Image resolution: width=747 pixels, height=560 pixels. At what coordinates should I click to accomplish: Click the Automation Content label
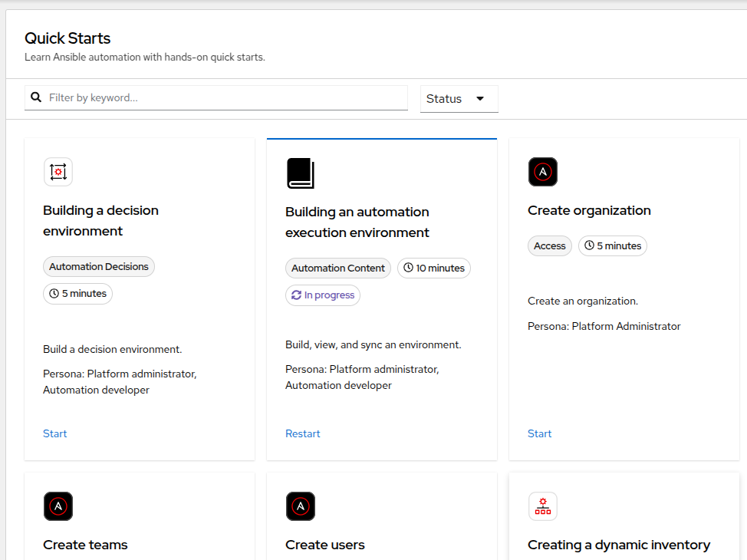coord(338,268)
